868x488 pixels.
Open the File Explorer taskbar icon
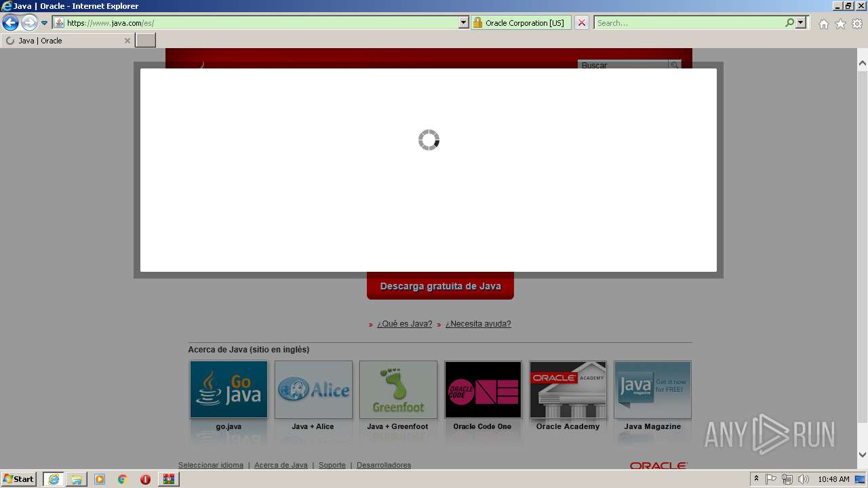(76, 479)
